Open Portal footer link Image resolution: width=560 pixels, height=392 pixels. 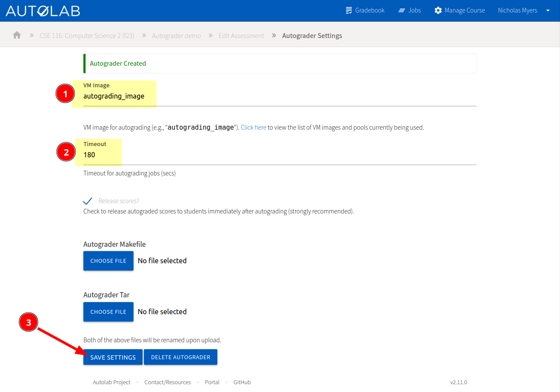pos(212,382)
